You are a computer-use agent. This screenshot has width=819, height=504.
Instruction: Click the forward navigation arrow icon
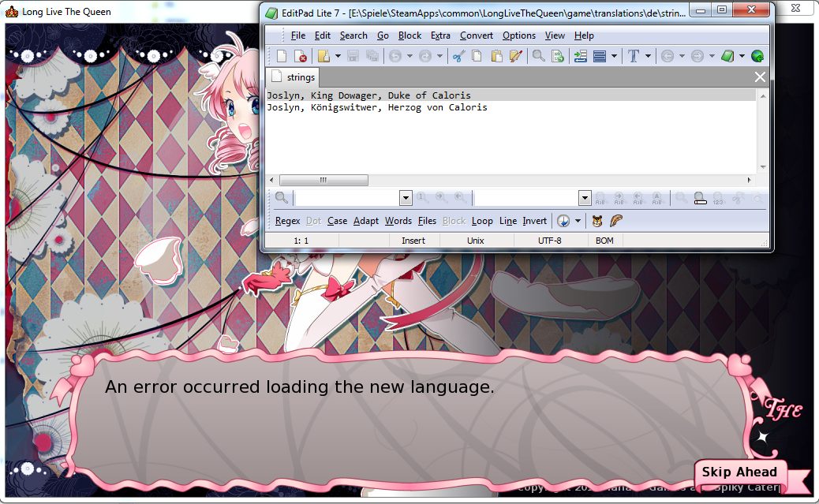point(697,56)
